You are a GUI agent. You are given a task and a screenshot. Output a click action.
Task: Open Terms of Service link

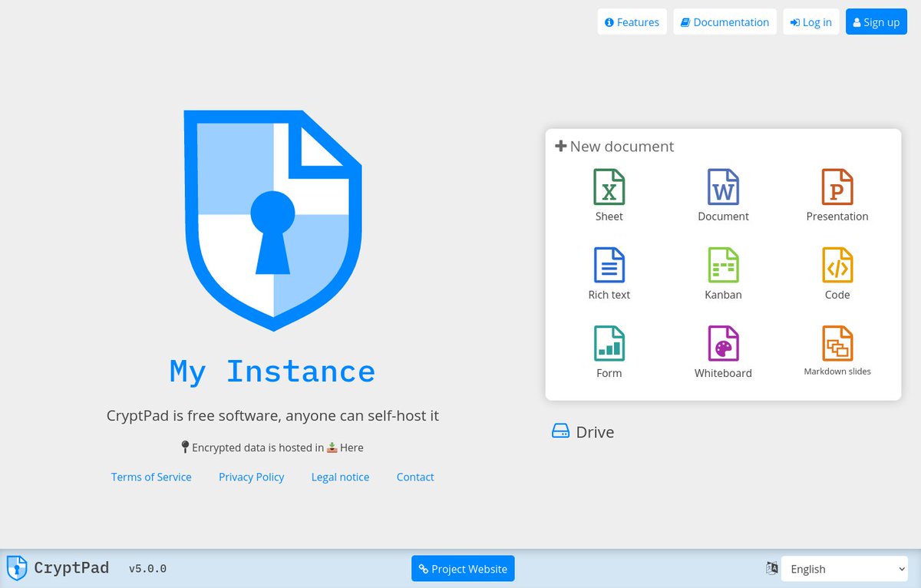point(151,477)
